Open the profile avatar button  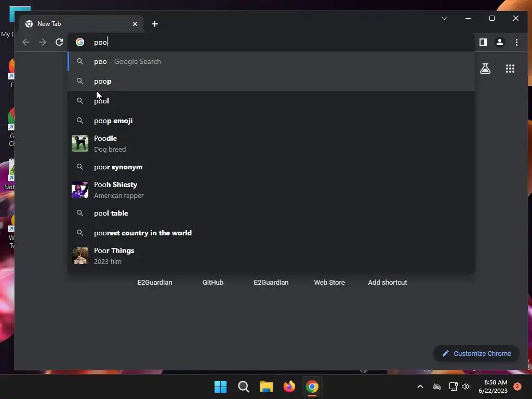coord(500,42)
